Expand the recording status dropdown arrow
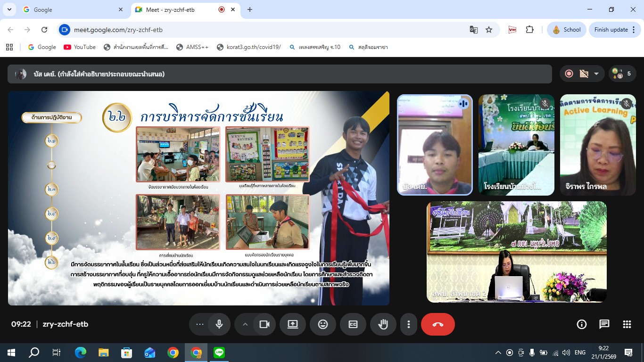The height and width of the screenshot is (362, 644). tap(596, 74)
